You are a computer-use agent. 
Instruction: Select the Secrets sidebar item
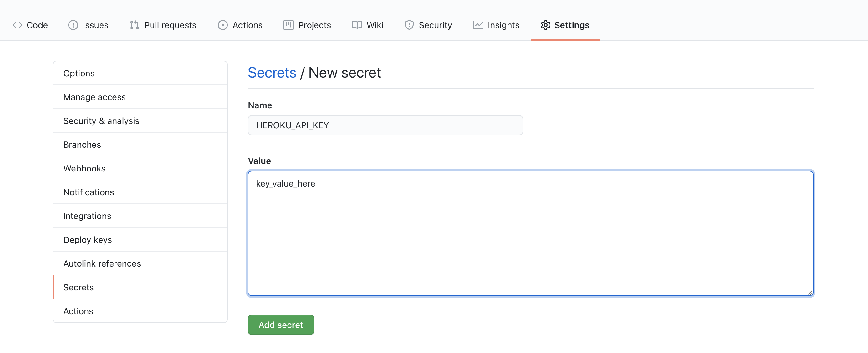click(78, 287)
